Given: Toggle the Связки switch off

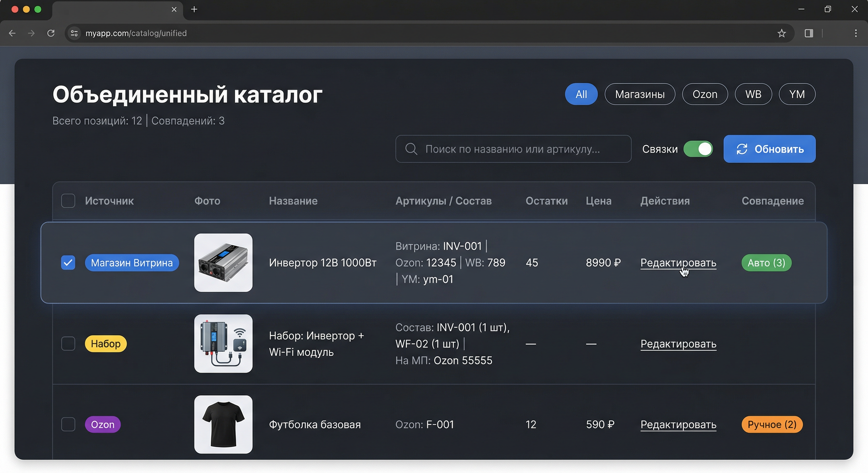Looking at the screenshot, I should tap(698, 149).
